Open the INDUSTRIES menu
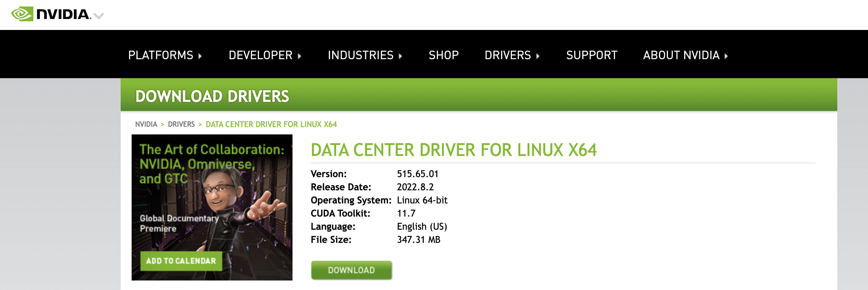The width and height of the screenshot is (868, 290). pos(361,55)
